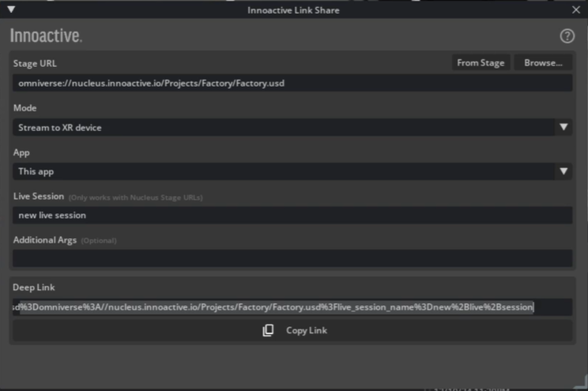Click the Innoactive Link Share title bar

point(294,9)
